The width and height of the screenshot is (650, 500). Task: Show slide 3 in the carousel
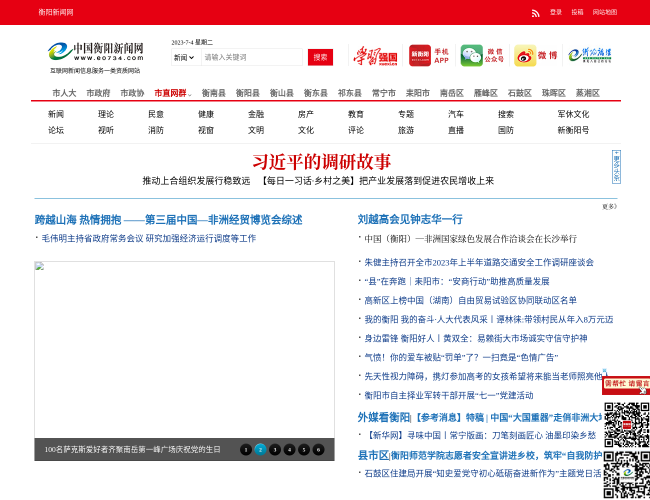pyautogui.click(x=275, y=449)
